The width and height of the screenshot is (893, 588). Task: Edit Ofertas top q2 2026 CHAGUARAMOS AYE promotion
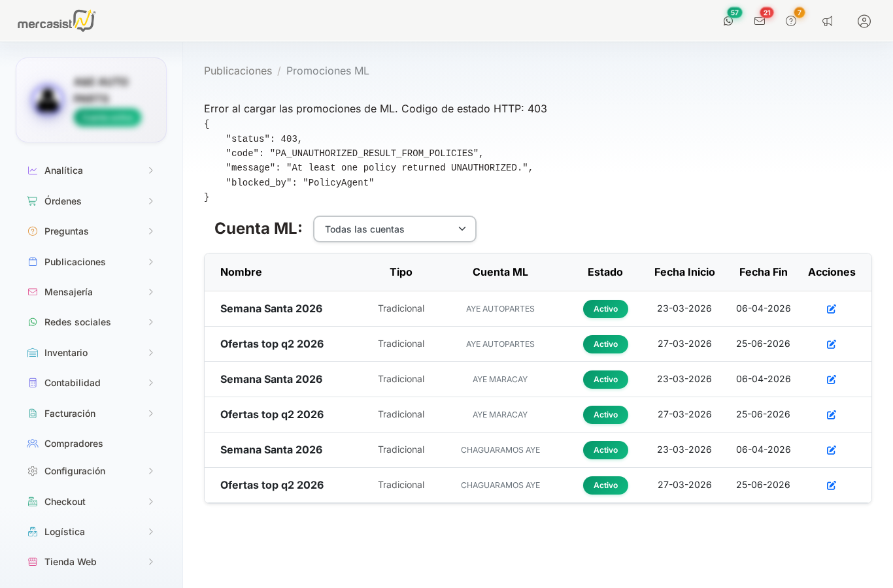832,485
